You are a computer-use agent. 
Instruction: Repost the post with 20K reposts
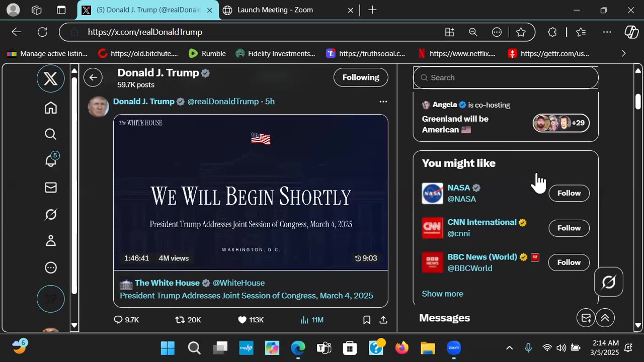[x=188, y=320]
